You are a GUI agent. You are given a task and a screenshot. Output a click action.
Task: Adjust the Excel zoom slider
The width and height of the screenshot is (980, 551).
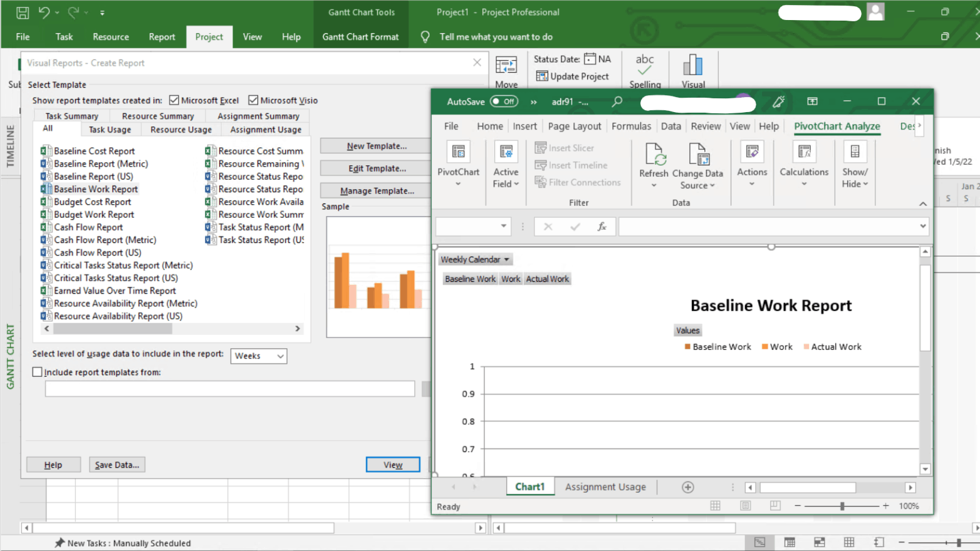tap(842, 506)
